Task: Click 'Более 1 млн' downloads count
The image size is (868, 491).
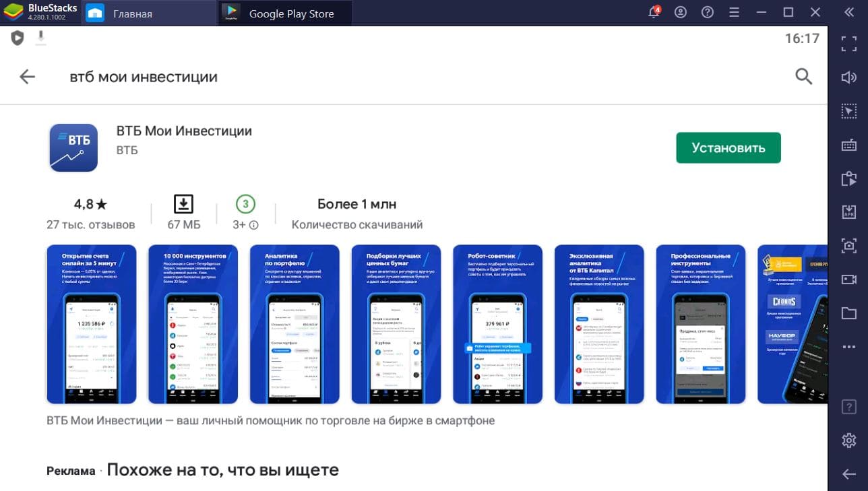Action: click(357, 203)
